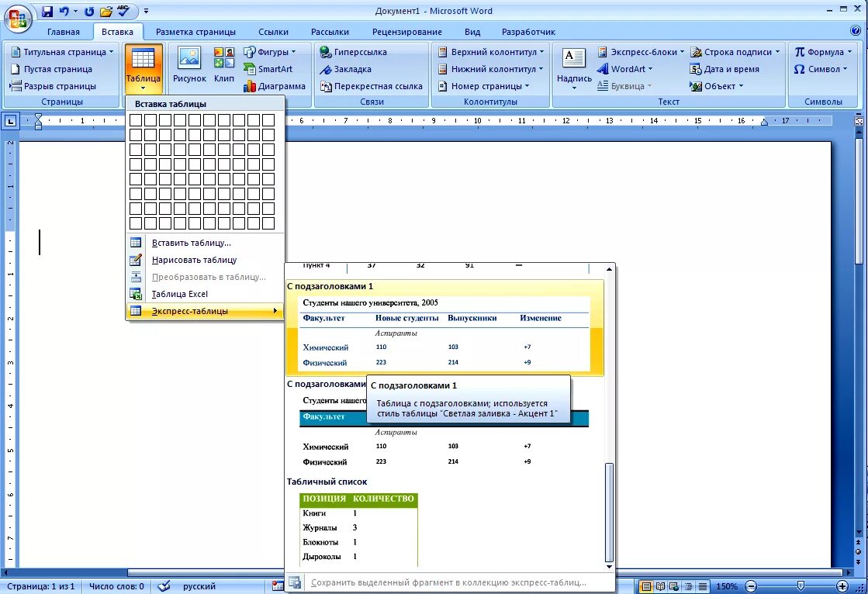Switch to Outline view

pyautogui.click(x=688, y=586)
